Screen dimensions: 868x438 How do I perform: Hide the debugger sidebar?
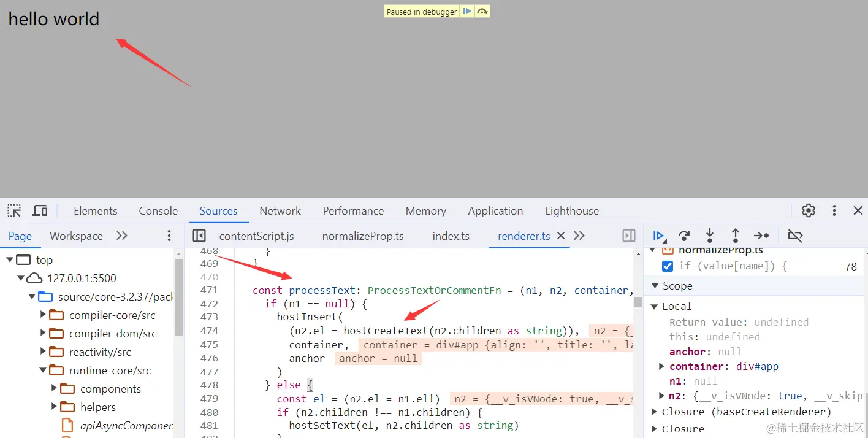pos(628,236)
